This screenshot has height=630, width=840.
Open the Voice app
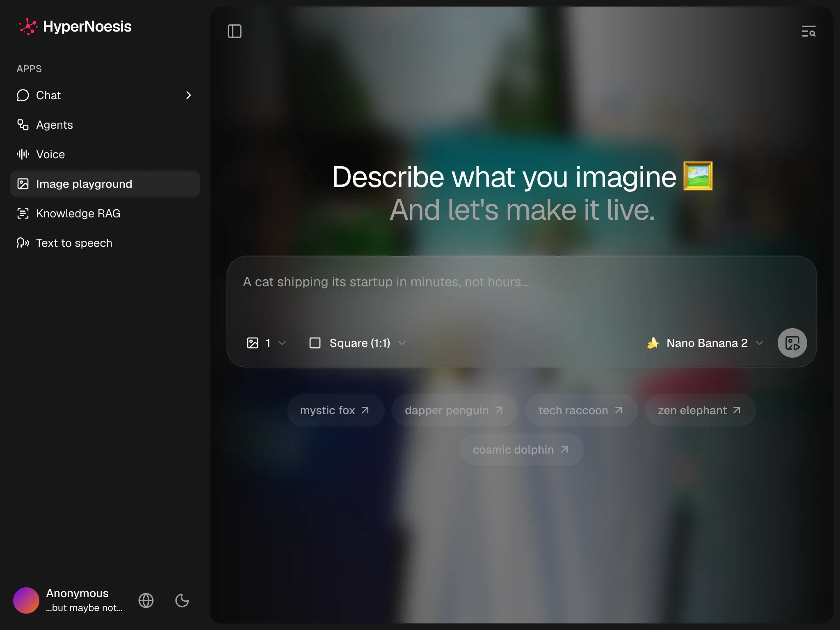(x=105, y=154)
